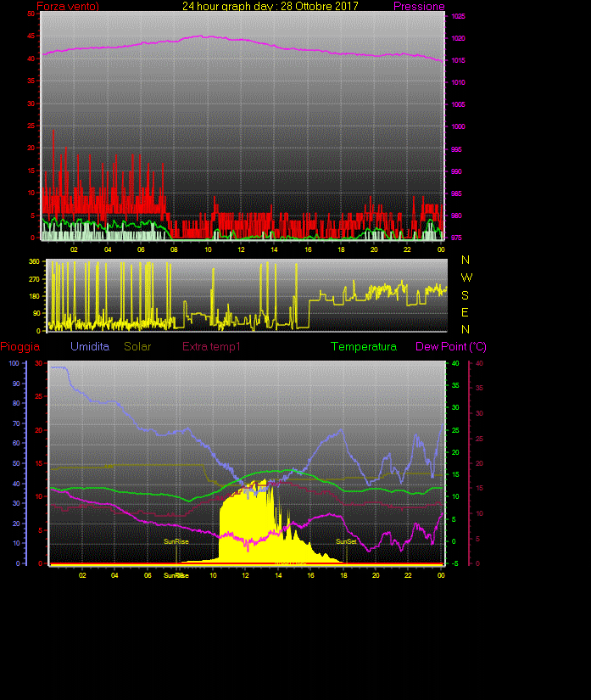Select the 985 pressure axis value
The width and height of the screenshot is (591, 700).
click(456, 193)
